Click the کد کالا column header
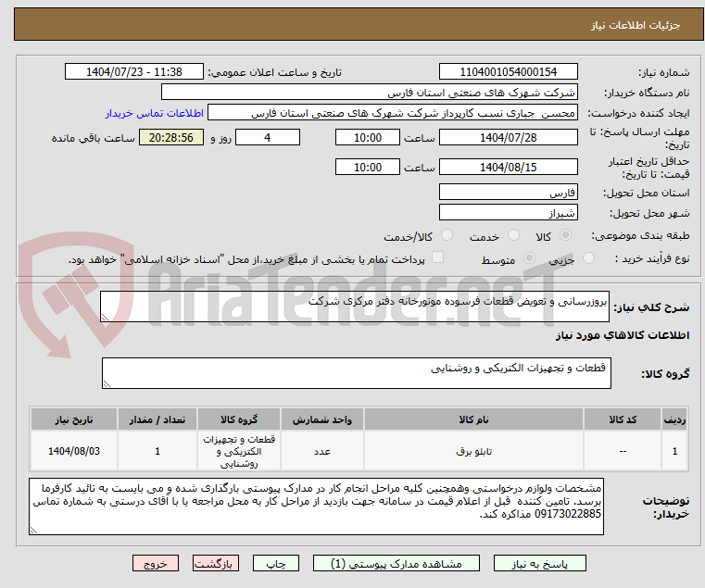The height and width of the screenshot is (588, 705). pos(623,419)
